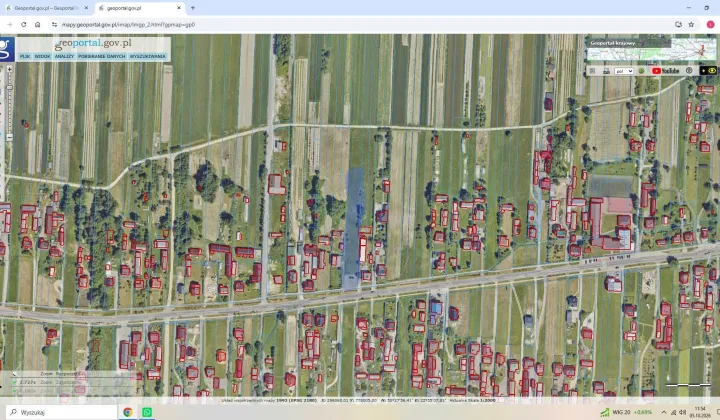This screenshot has width=720, height=420.
Task: Click the browser address bar URL
Action: [x=129, y=25]
